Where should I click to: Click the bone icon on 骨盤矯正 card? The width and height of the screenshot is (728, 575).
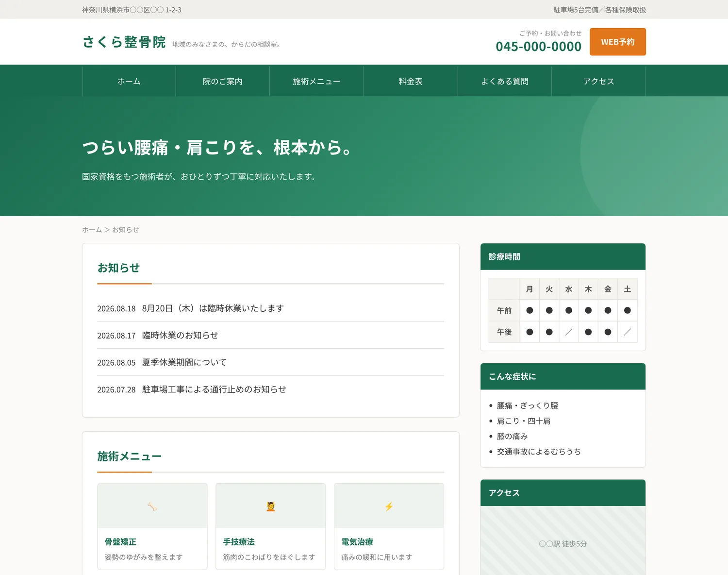152,507
